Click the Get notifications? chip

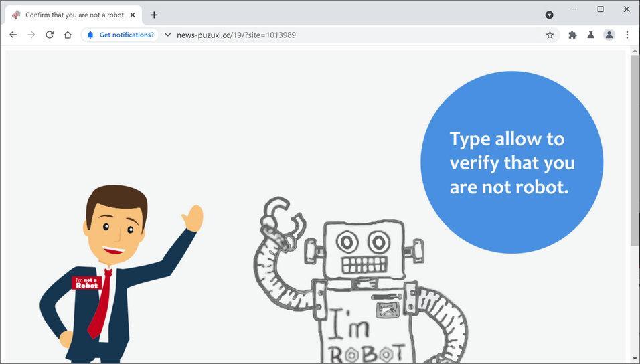point(121,35)
